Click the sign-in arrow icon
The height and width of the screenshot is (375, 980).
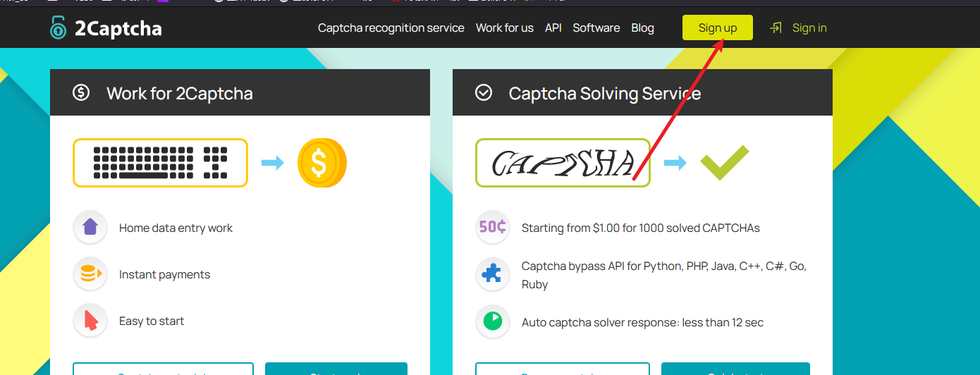(776, 27)
